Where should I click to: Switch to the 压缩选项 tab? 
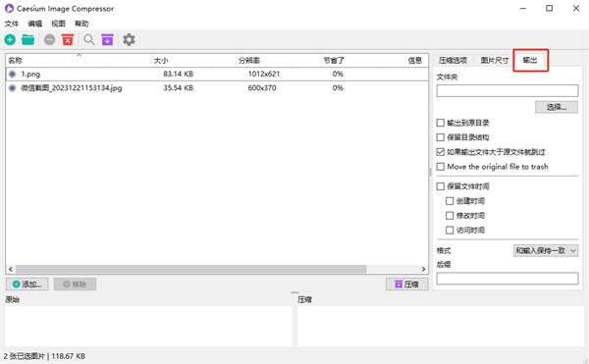click(x=453, y=61)
